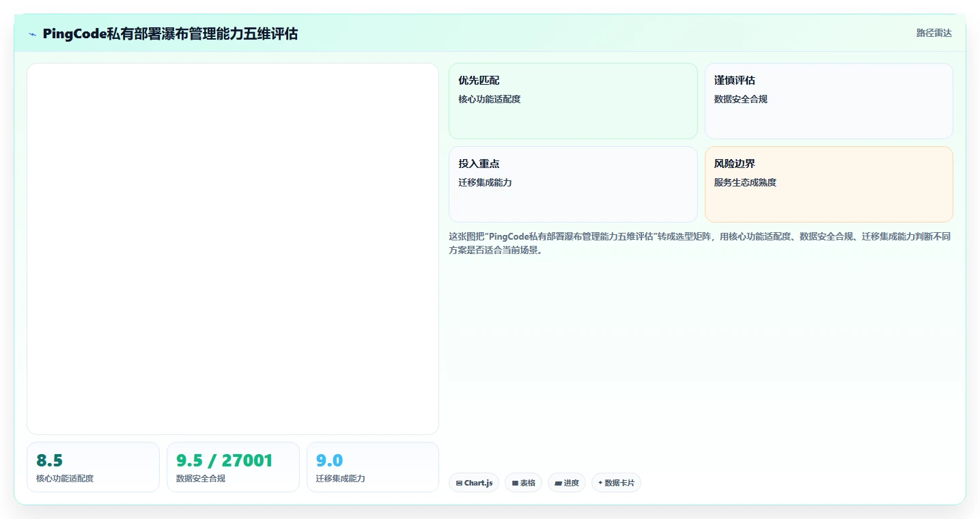Open the 谨慎评估 card
Screen dimensions: 980x519
point(828,101)
